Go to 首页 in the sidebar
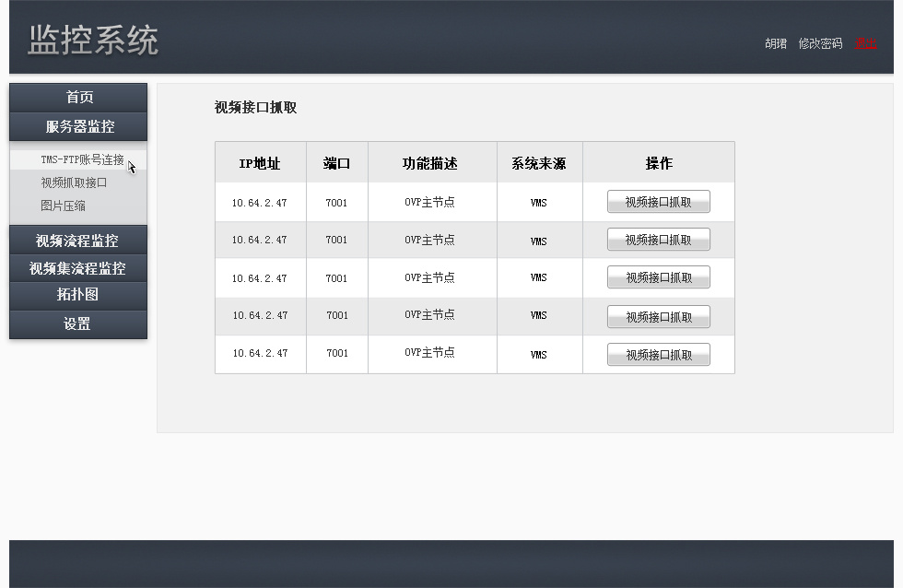 tap(78, 97)
